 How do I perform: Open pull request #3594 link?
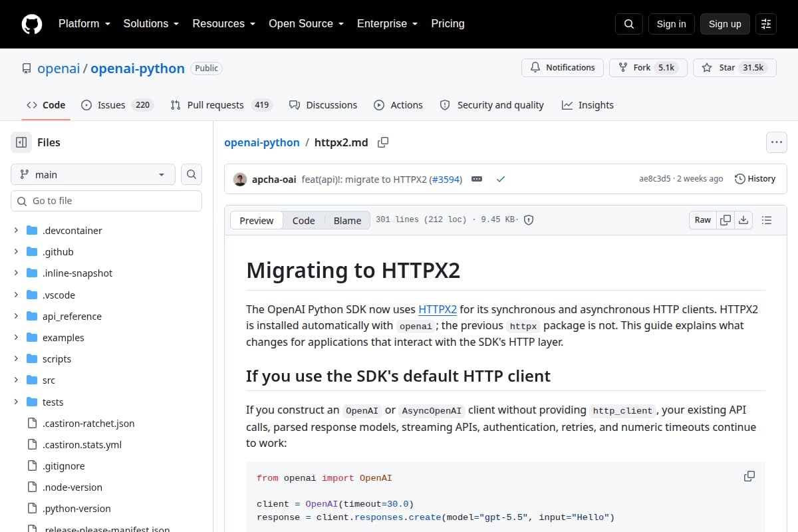[446, 179]
